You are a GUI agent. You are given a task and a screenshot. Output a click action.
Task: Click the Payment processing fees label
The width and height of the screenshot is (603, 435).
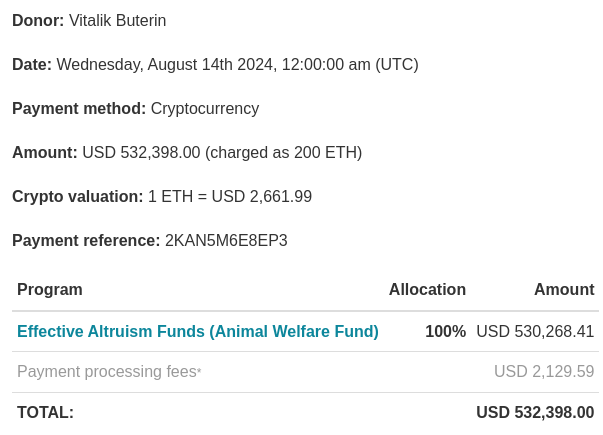coord(106,372)
